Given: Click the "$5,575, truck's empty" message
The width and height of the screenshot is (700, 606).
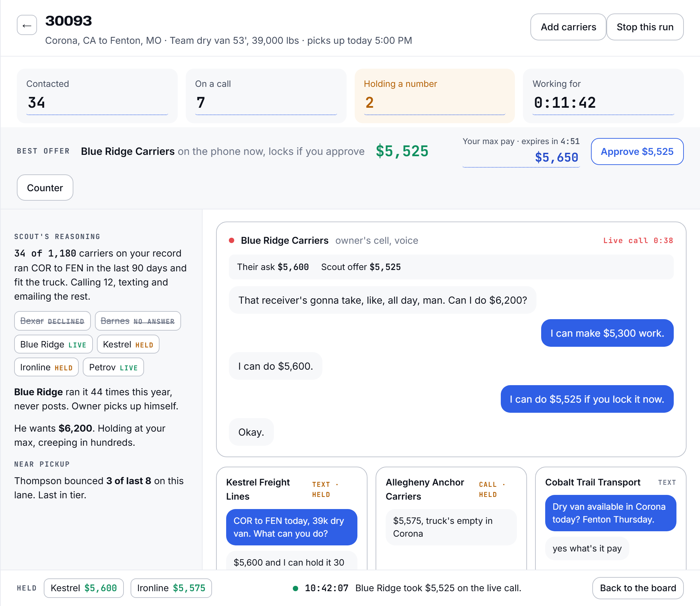Looking at the screenshot, I should pos(451,527).
